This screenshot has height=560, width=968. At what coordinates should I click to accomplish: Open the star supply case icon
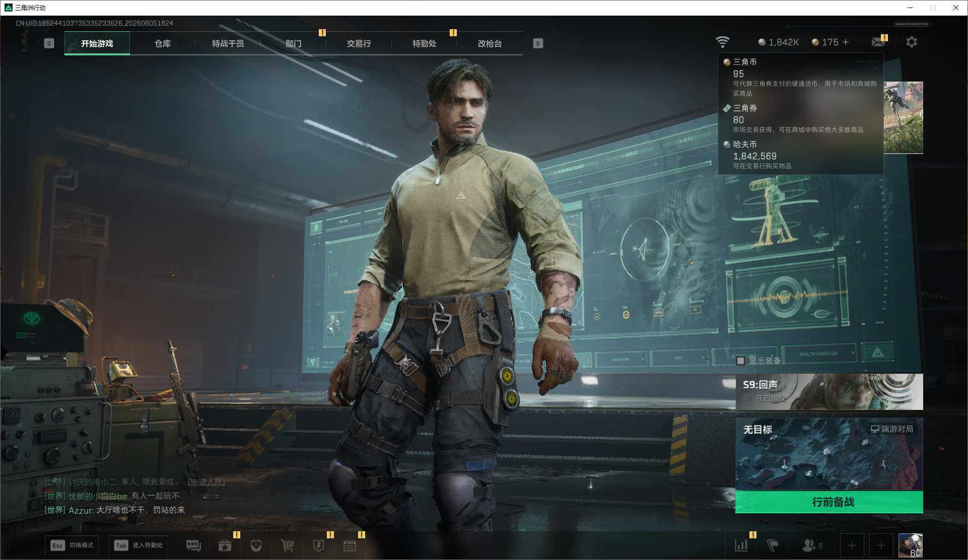(225, 545)
